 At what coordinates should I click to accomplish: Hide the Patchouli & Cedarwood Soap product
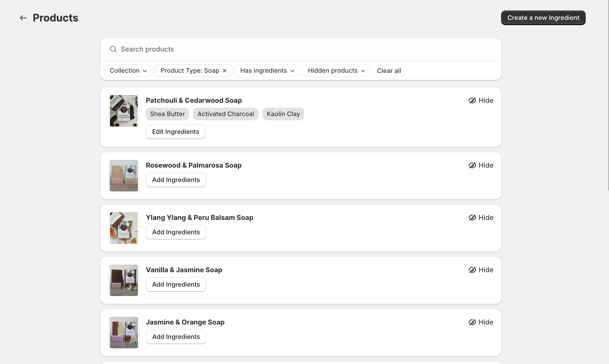(x=481, y=100)
